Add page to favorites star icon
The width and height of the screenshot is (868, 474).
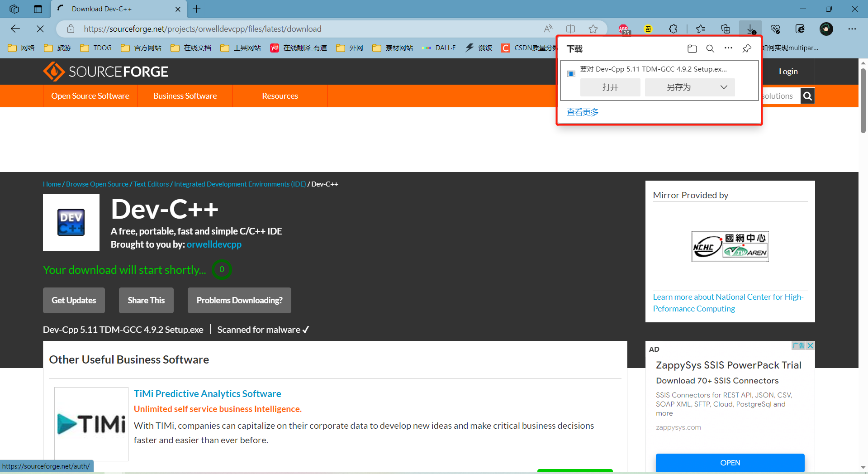(593, 29)
